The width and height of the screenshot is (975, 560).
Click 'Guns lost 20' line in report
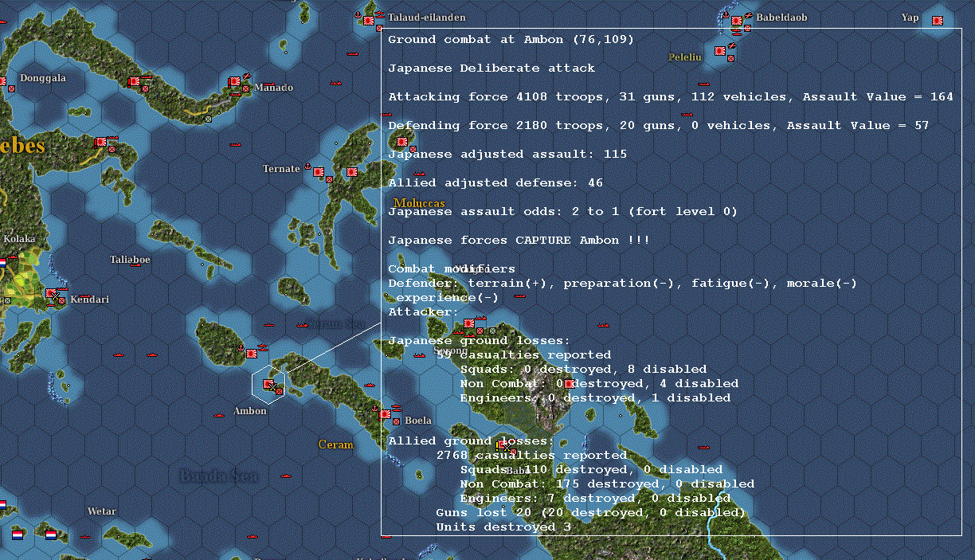[590, 513]
